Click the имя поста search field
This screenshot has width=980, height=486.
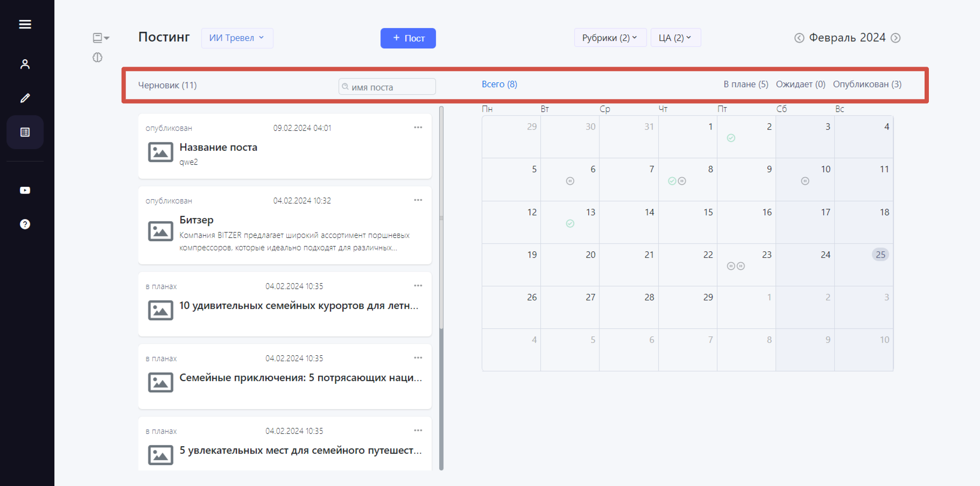tap(387, 87)
